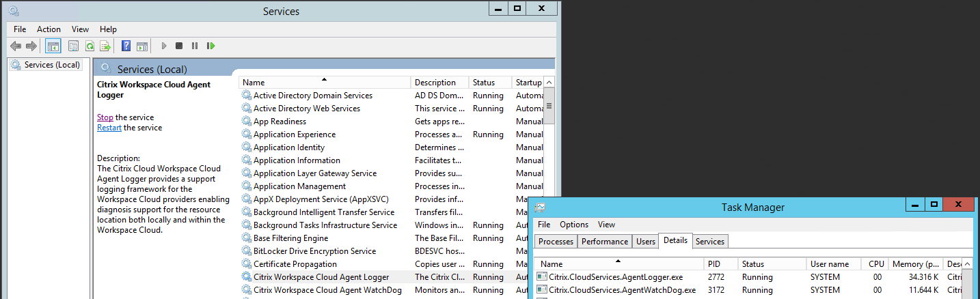Open the blue Help question mark icon
The image size is (980, 299).
coord(126,46)
